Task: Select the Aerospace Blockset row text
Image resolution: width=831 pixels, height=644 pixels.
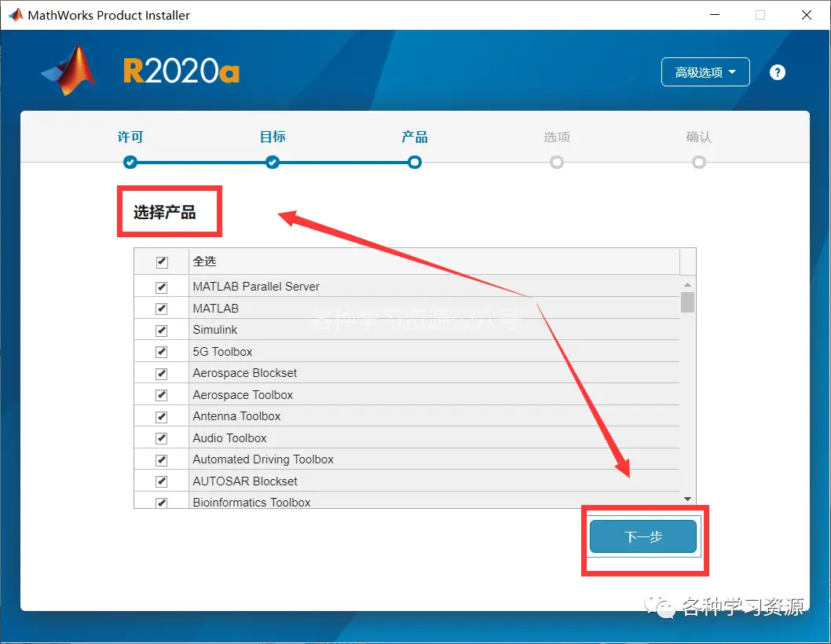Action: coord(244,373)
